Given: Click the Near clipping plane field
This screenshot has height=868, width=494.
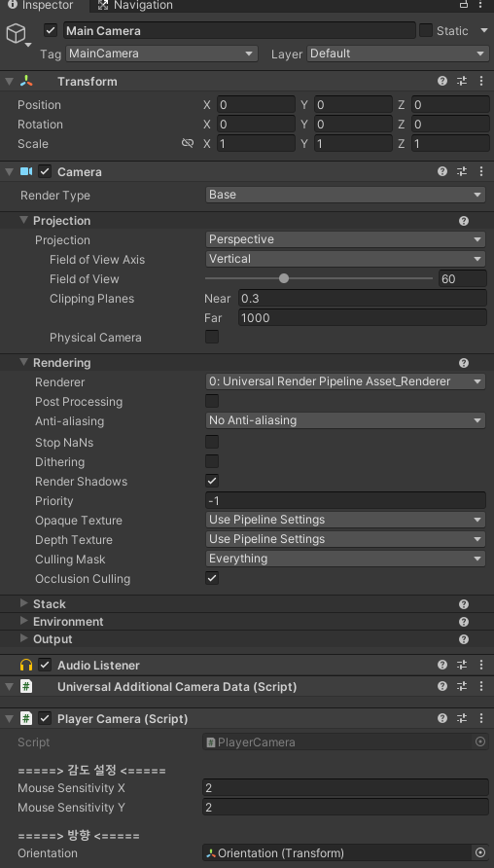Looking at the screenshot, I should point(363,299).
